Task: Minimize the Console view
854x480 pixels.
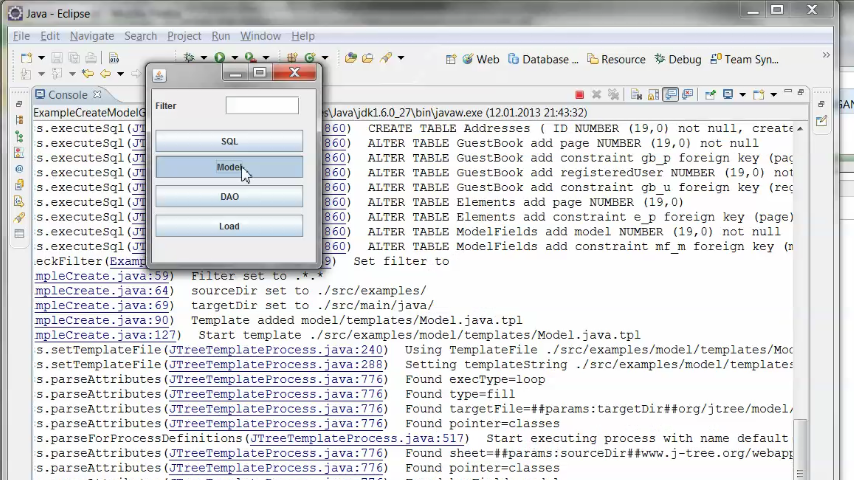Action: click(x=788, y=92)
